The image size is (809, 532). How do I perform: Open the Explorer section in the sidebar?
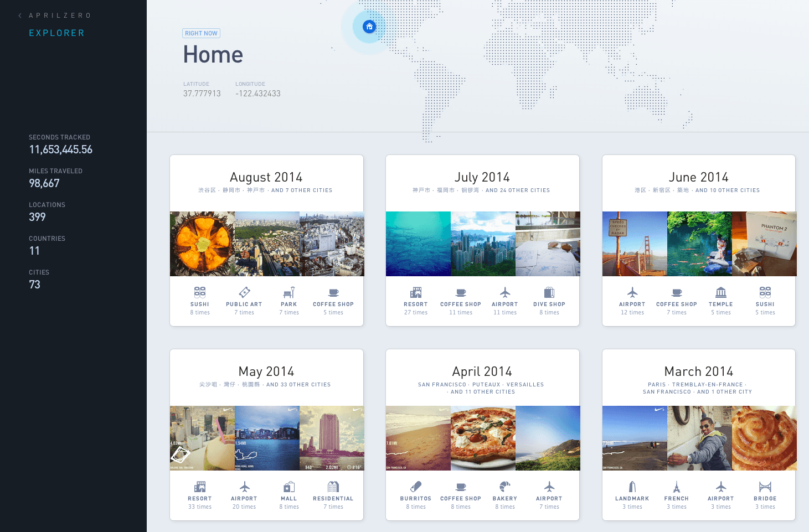[56, 33]
